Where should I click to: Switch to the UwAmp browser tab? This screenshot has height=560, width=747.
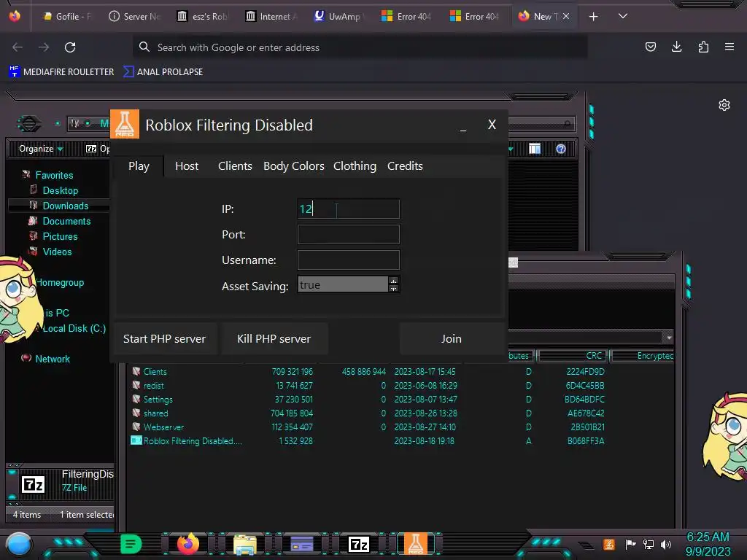point(338,16)
